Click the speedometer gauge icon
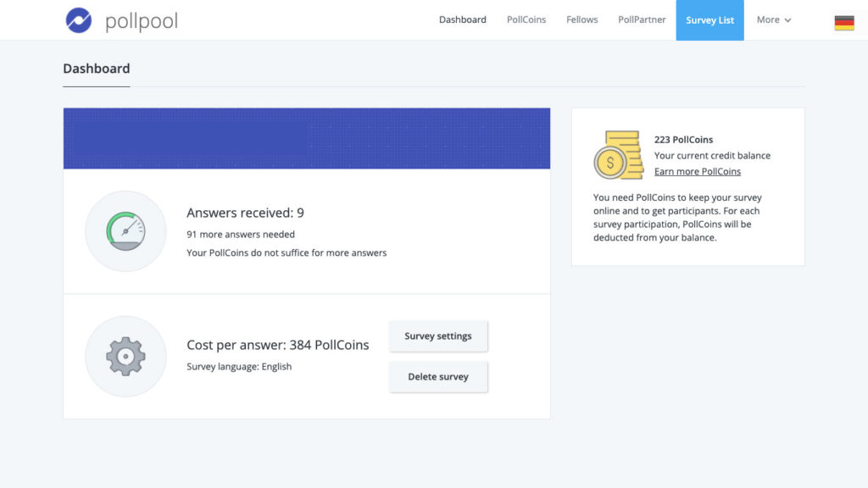This screenshot has height=488, width=868. pos(125,231)
